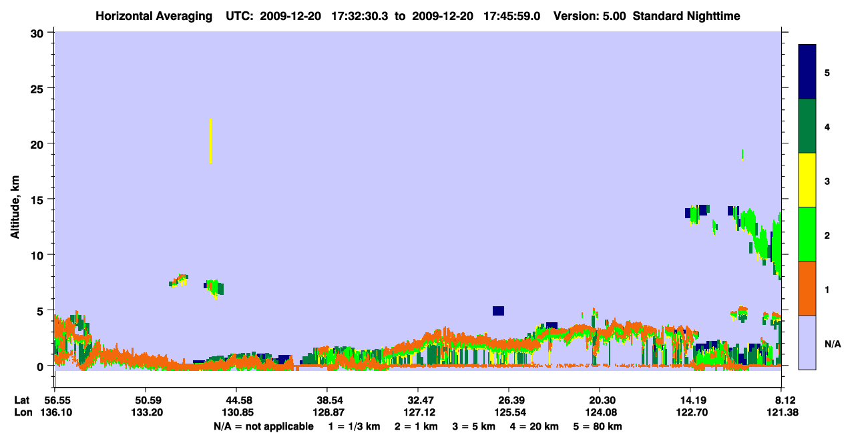Click longitude value 121.38

point(782,412)
